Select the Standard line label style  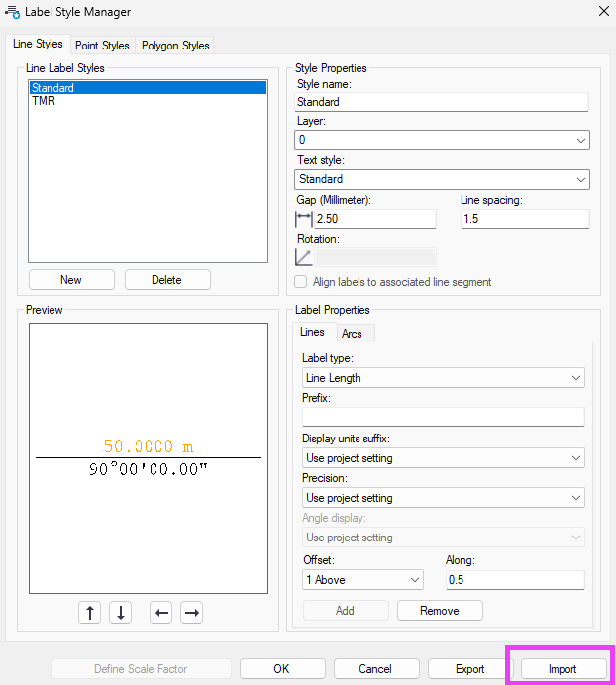[149, 88]
